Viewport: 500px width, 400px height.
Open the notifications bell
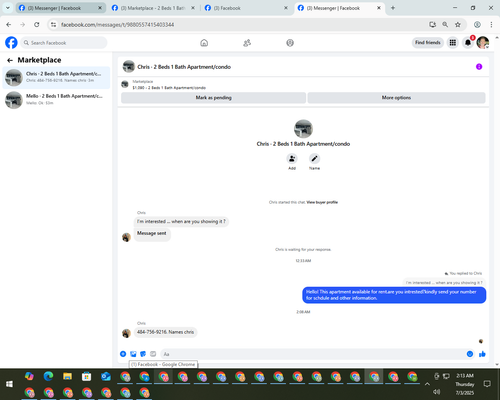coord(468,42)
